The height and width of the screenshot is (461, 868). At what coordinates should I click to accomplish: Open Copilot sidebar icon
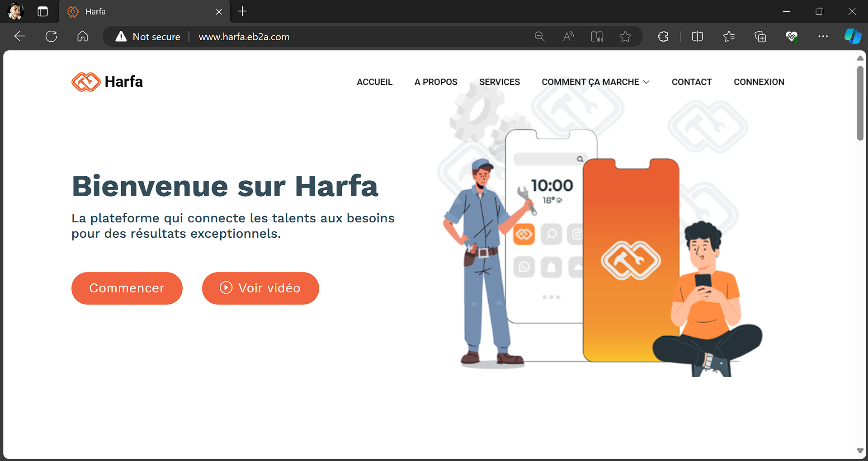[853, 37]
